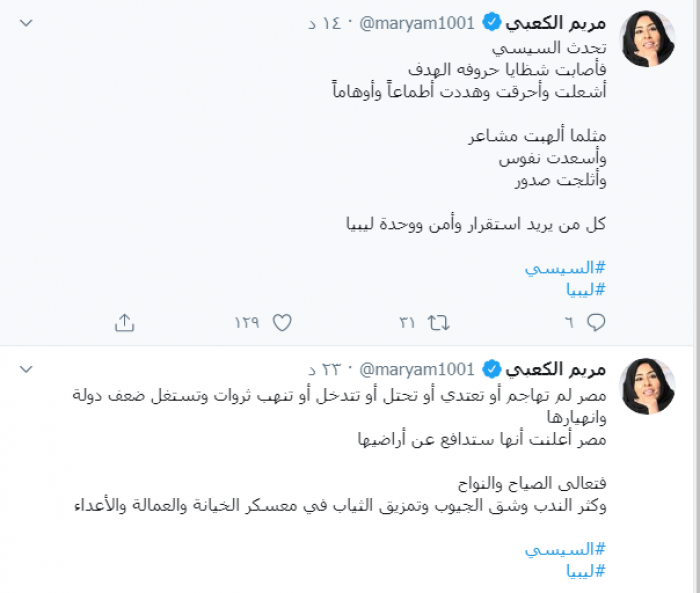
Task: Click the verified badge in the 23-minute-old tweet
Action: (x=492, y=369)
